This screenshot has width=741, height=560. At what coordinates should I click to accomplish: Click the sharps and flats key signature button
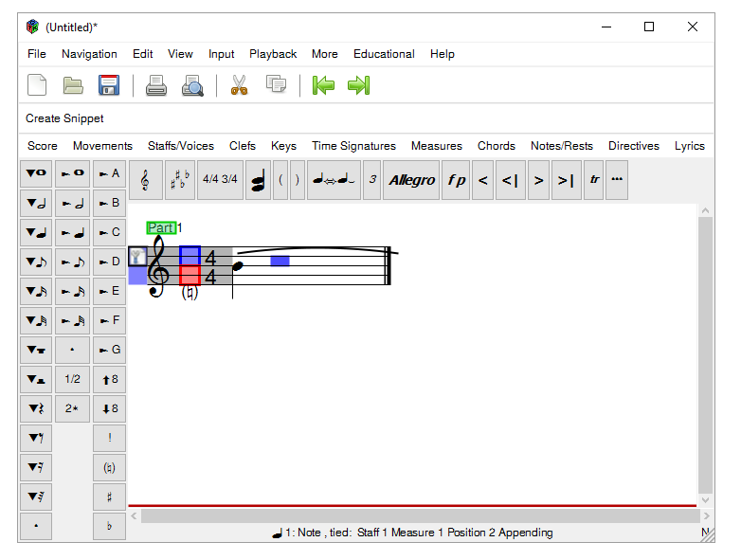[180, 180]
